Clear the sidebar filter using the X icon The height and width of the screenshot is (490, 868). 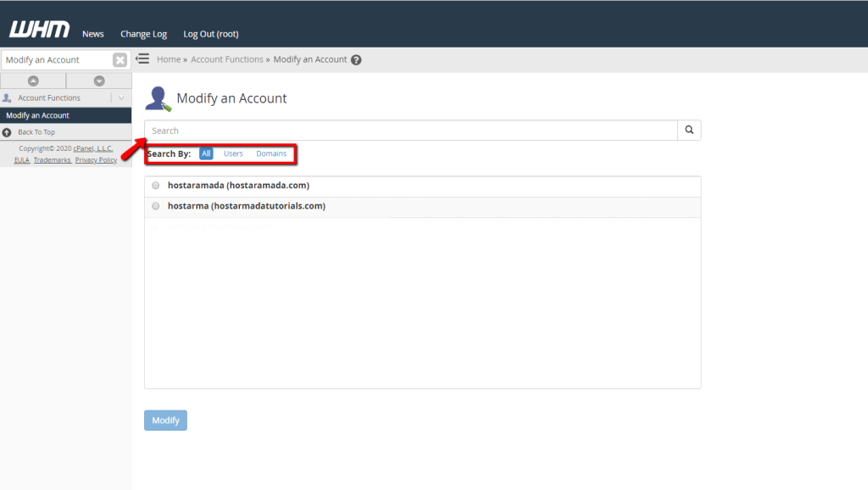(119, 59)
